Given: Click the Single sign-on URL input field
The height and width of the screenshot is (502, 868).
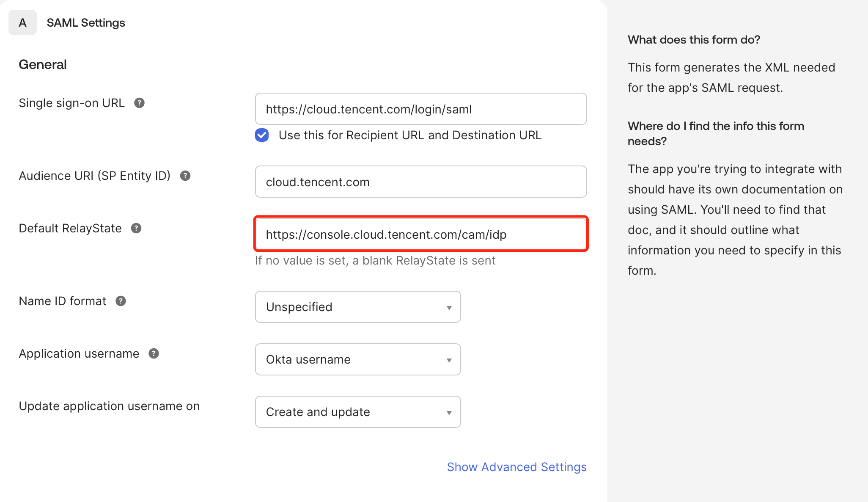Looking at the screenshot, I should click(420, 109).
